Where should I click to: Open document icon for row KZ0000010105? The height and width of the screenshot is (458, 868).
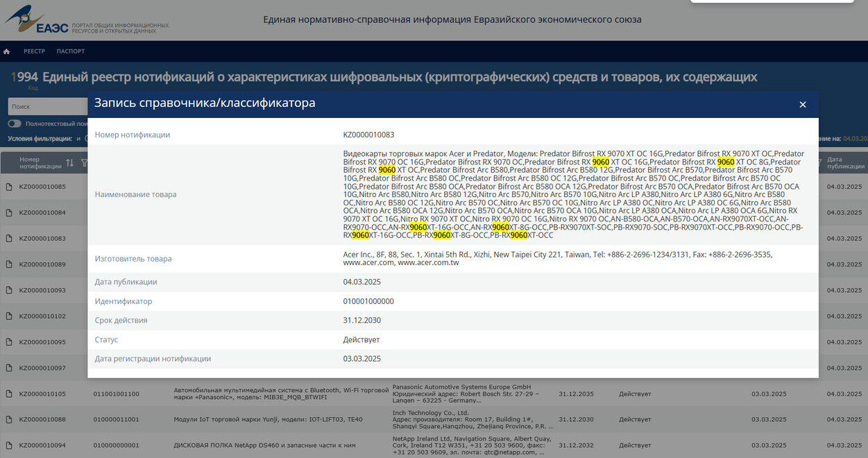coord(9,393)
